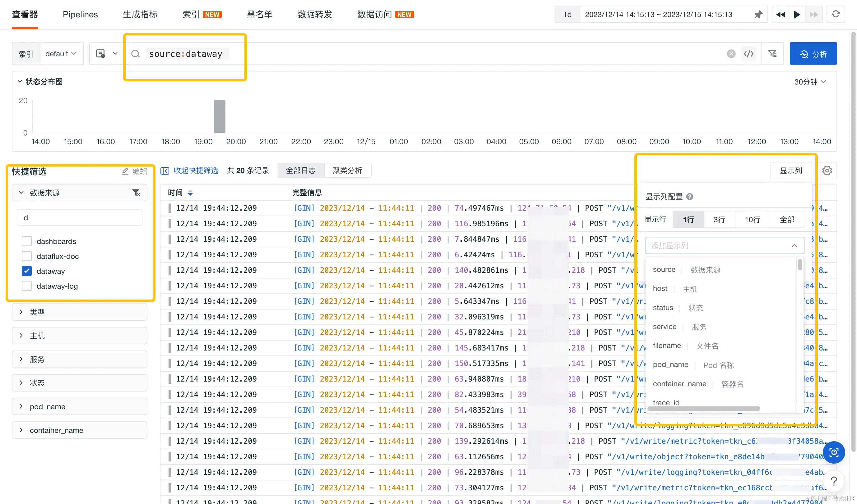Open settings gear next to 显示列
Viewport: 857px width, 504px height.
click(827, 171)
